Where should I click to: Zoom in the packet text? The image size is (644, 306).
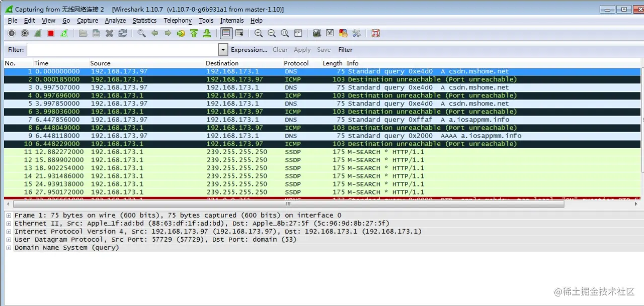[259, 33]
